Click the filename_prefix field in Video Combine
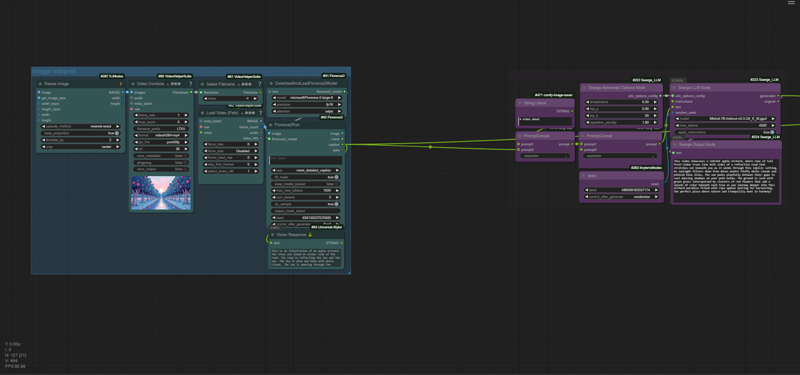 [161, 129]
